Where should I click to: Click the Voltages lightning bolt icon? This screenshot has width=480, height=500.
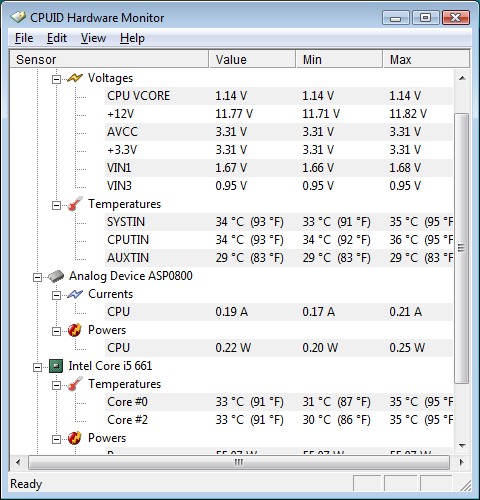click(75, 78)
